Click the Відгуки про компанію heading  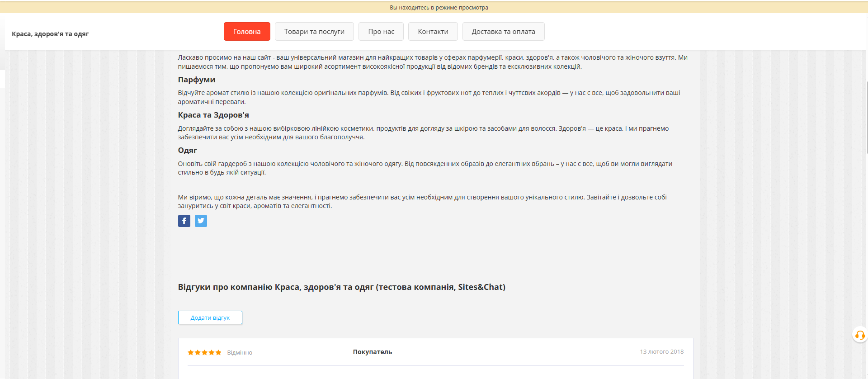(341, 287)
